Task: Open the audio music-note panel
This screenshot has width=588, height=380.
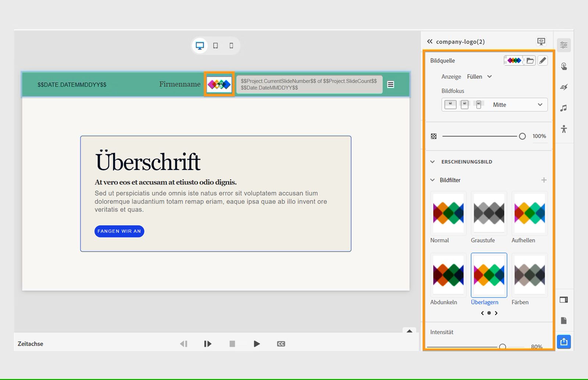Action: (564, 108)
